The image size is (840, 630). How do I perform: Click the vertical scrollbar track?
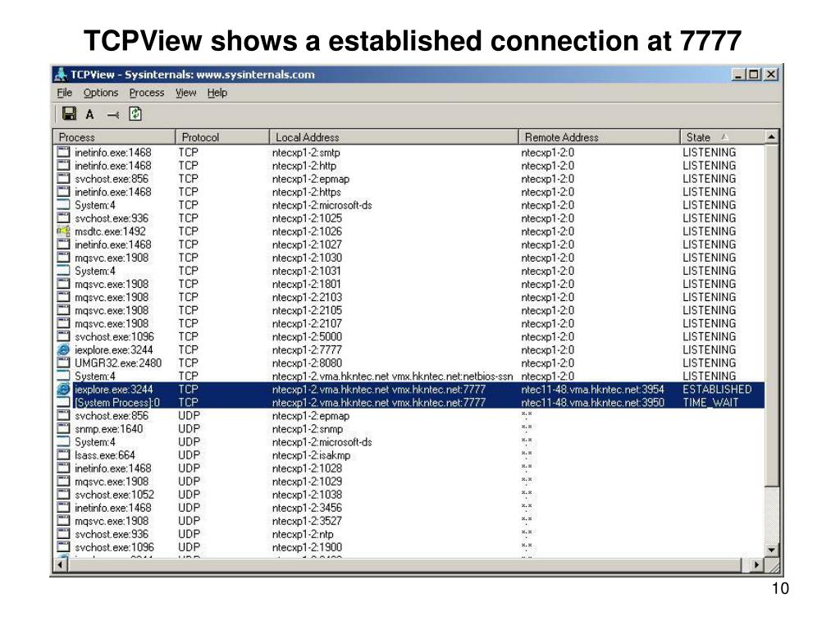point(771,514)
